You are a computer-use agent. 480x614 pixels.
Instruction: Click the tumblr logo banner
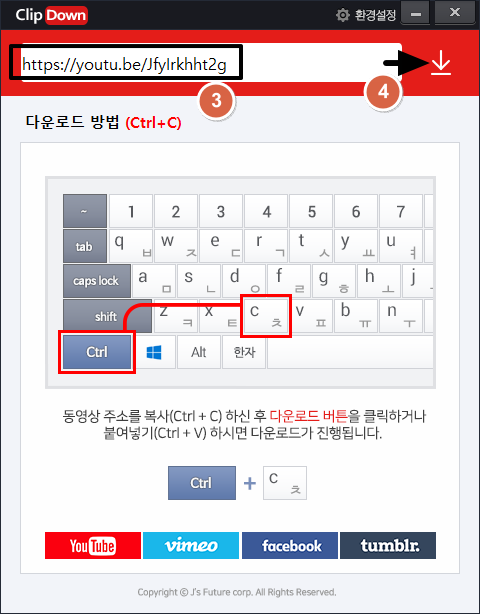click(x=388, y=545)
